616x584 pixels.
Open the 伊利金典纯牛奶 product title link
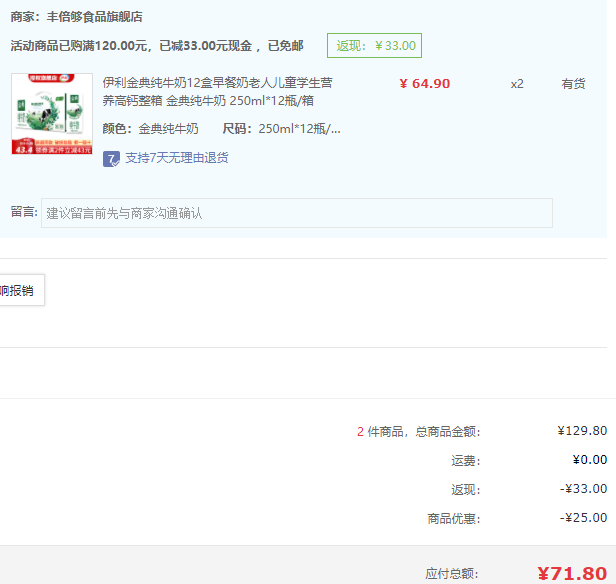point(217,92)
